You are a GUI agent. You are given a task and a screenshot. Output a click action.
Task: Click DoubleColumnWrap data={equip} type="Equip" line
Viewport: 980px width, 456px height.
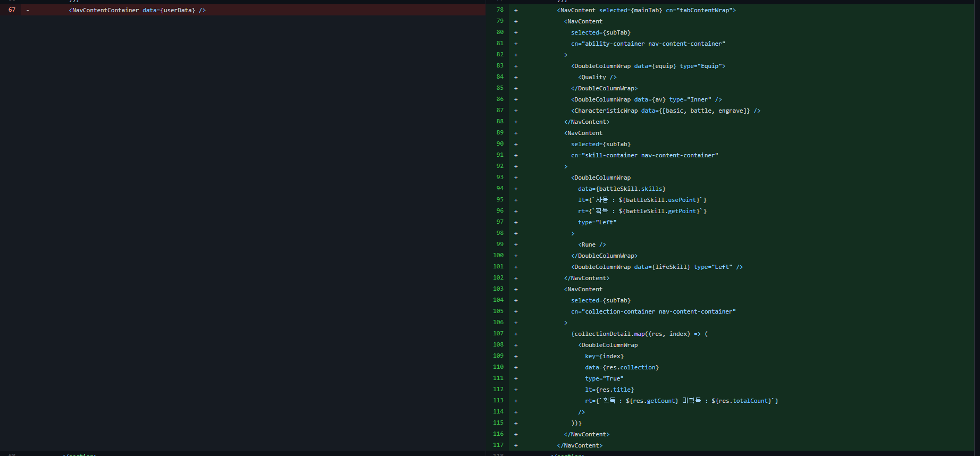click(648, 66)
